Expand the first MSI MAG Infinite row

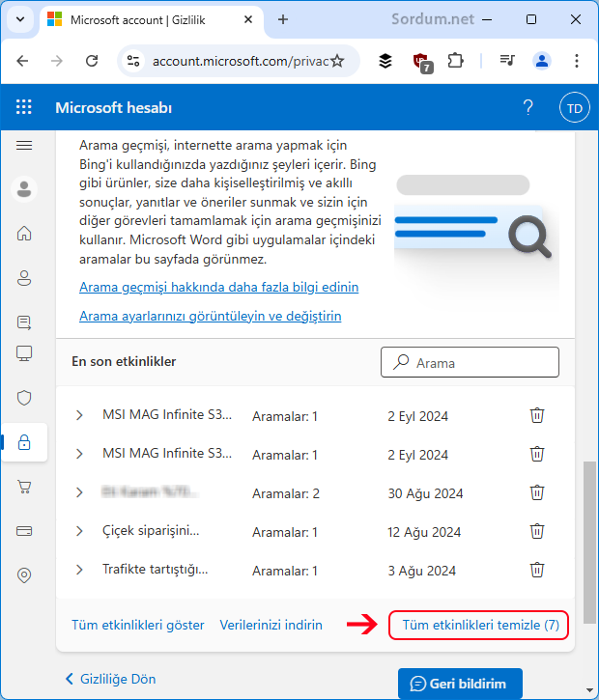pos(79,415)
